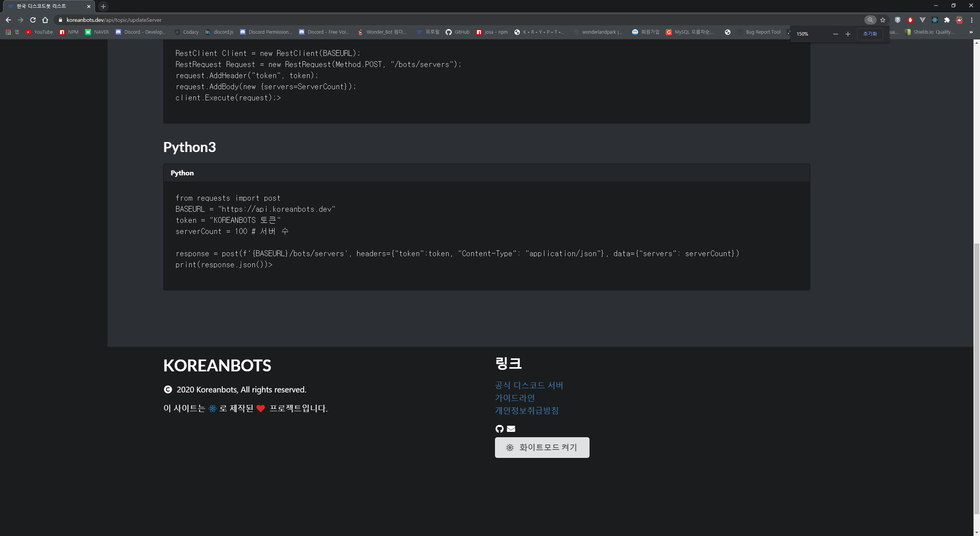The image size is (980, 536).
Task: Click the reload page icon
Action: click(33, 20)
